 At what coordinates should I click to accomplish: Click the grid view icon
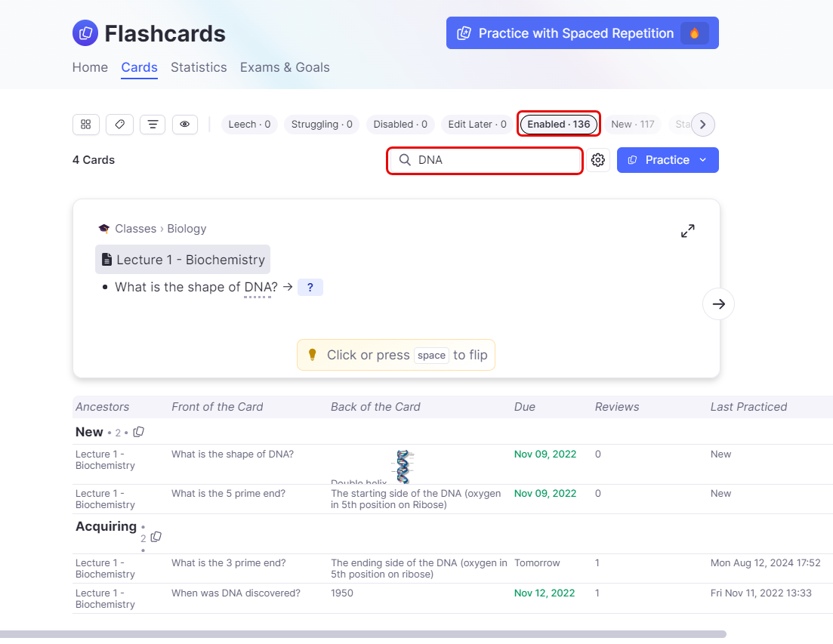tap(85, 125)
